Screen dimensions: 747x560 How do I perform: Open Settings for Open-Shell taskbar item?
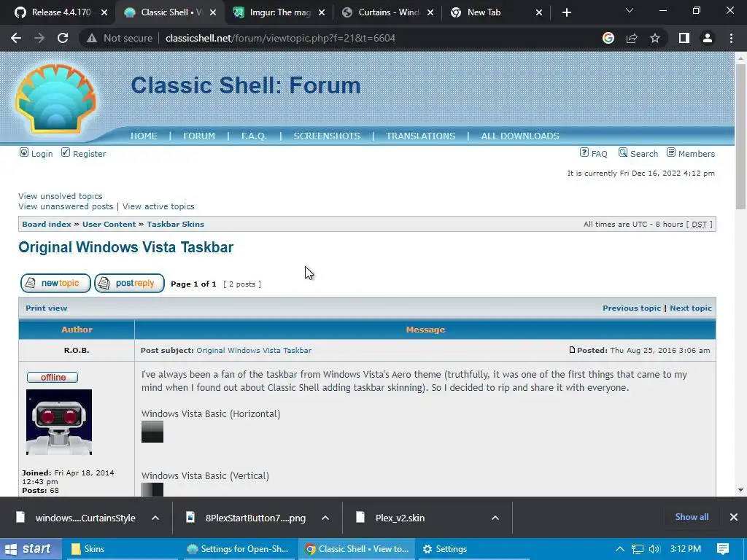[x=239, y=549]
